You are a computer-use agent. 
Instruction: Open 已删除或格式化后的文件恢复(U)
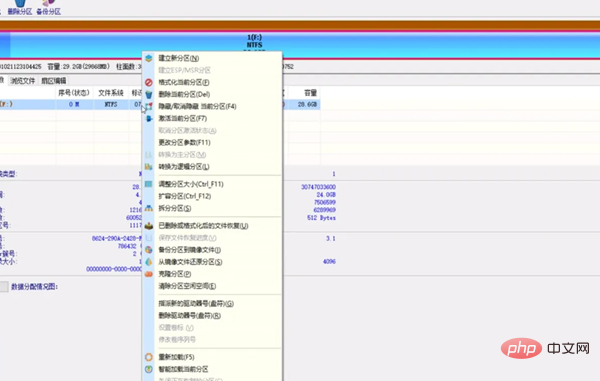pos(204,226)
